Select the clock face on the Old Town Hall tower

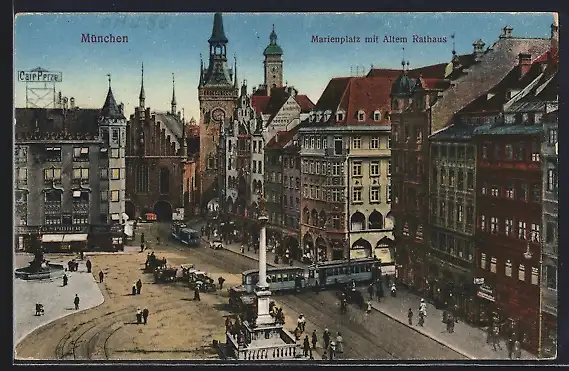point(218,114)
